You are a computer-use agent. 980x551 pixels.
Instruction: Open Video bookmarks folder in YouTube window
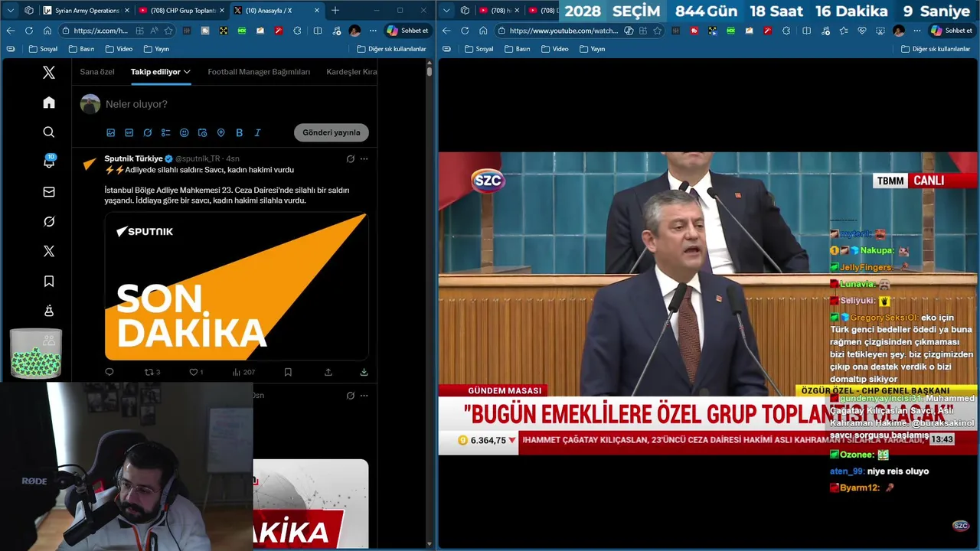[554, 49]
